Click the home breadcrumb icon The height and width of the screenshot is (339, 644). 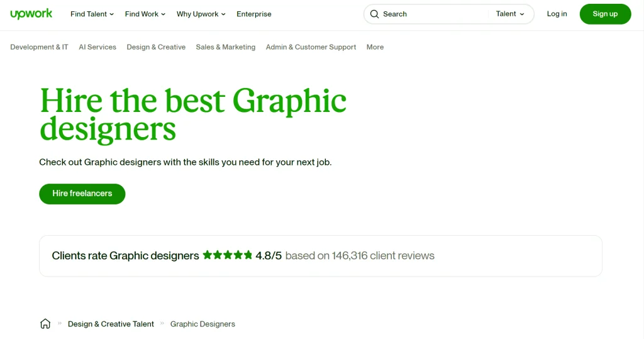click(45, 324)
